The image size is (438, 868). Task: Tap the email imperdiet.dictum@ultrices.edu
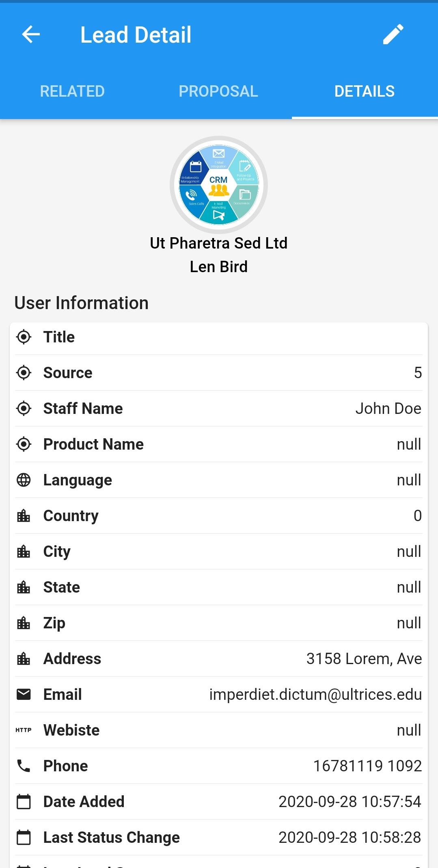315,694
